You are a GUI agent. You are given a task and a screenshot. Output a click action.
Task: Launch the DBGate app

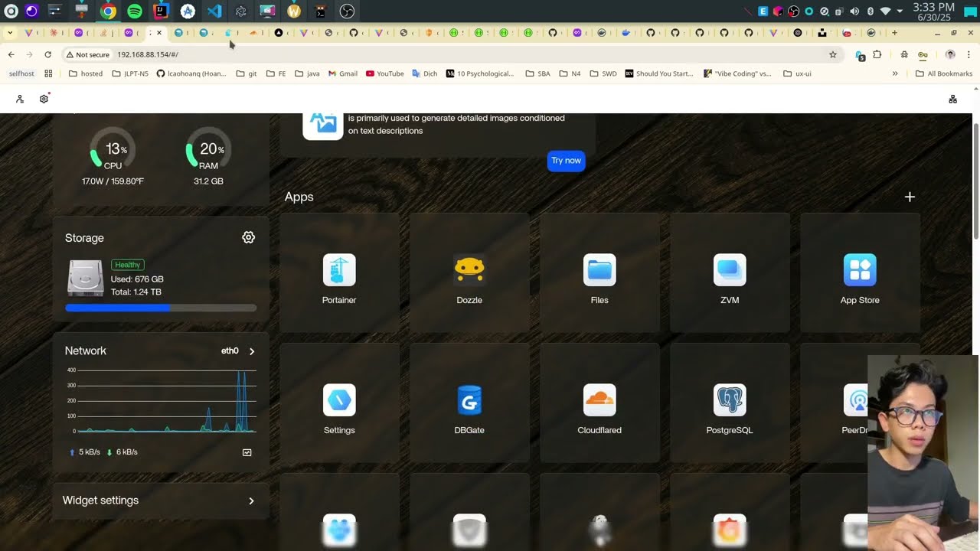point(469,403)
